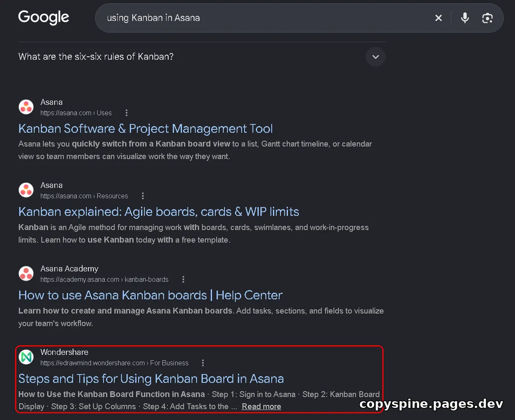Click URL 'https://asana.com › Uses'
This screenshot has height=420, width=515.
tap(76, 113)
